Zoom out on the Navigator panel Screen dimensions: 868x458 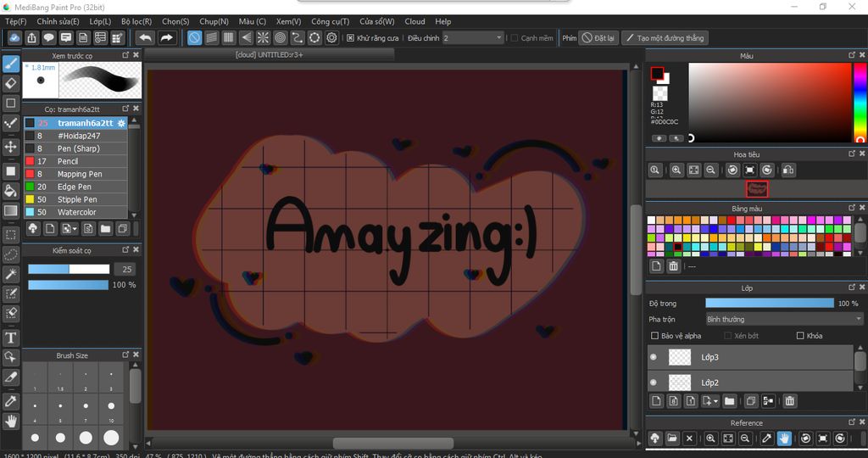pos(711,170)
